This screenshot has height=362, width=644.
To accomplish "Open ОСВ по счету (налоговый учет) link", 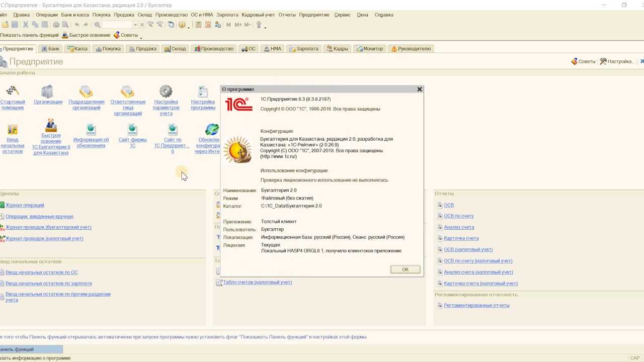I will click(478, 261).
